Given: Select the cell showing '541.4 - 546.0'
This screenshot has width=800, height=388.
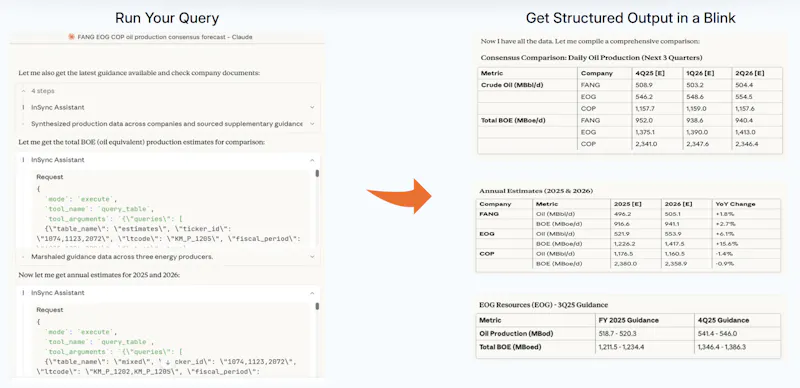Looking at the screenshot, I should pyautogui.click(x=738, y=333).
